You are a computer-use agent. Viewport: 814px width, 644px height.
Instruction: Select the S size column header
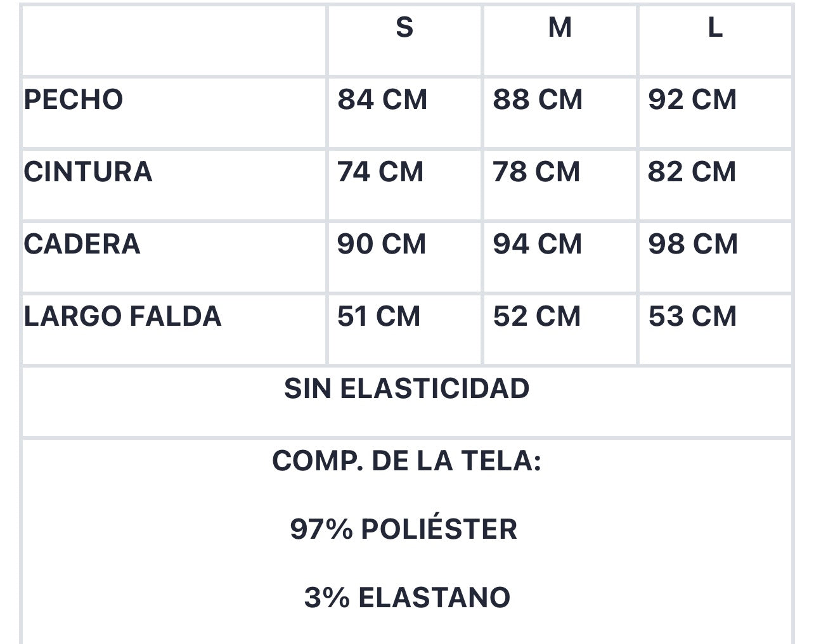[x=404, y=28]
